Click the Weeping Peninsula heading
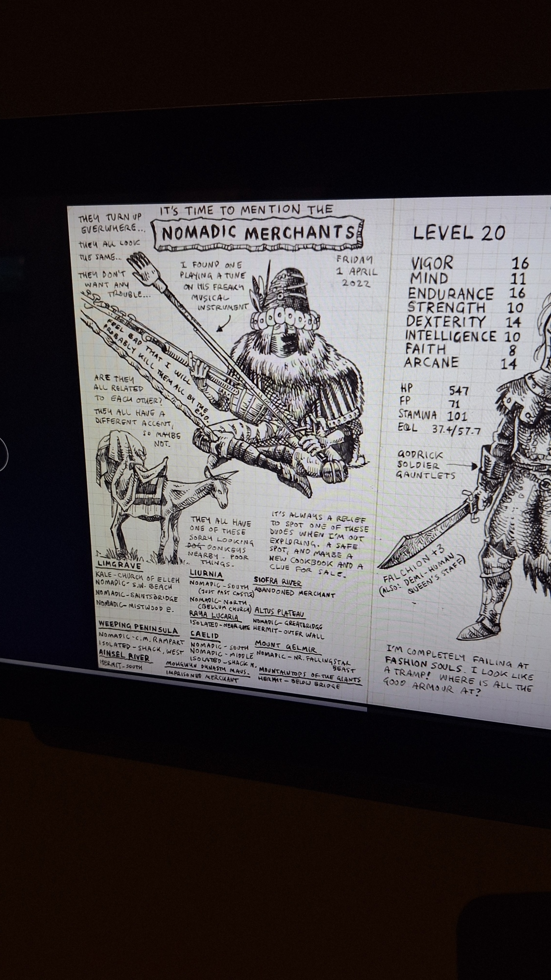This screenshot has width=551, height=980. point(138,630)
